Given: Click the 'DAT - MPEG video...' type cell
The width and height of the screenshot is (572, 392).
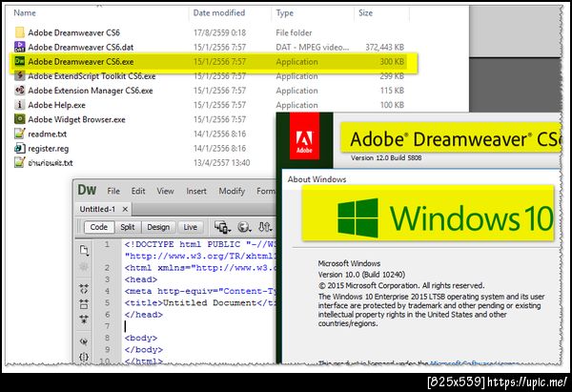Looking at the screenshot, I should [x=313, y=47].
